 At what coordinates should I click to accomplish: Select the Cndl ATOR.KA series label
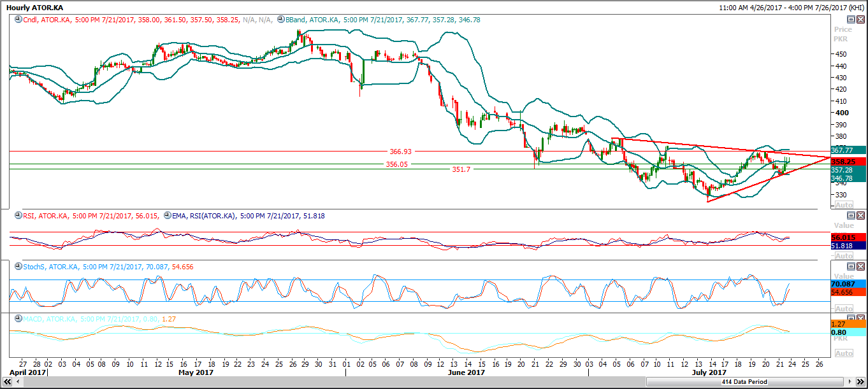[x=48, y=20]
